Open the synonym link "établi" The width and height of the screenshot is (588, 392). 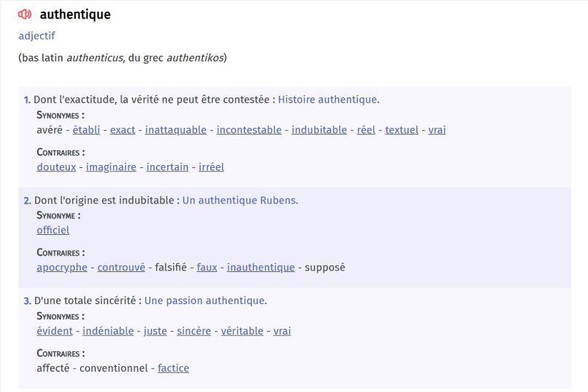pyautogui.click(x=87, y=130)
